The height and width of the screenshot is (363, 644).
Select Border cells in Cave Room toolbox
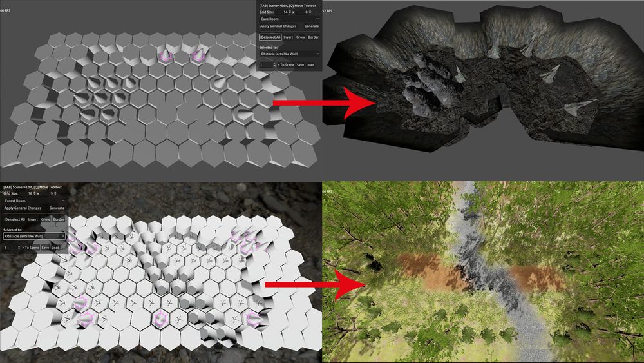pos(314,37)
